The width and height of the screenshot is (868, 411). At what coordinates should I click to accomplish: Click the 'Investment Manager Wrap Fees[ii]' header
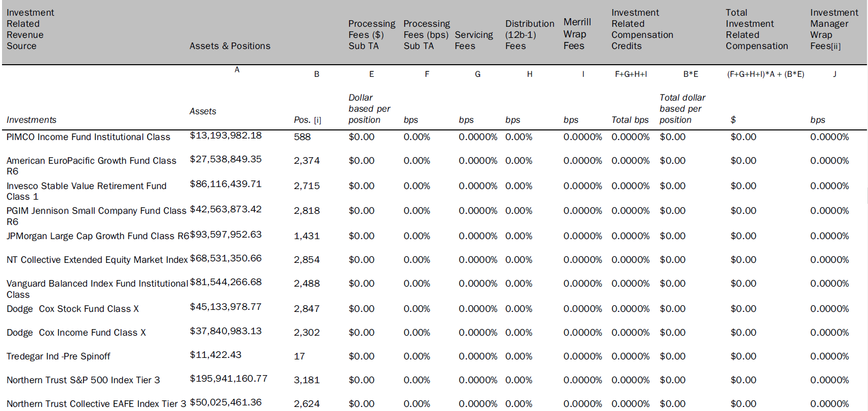pos(834,29)
